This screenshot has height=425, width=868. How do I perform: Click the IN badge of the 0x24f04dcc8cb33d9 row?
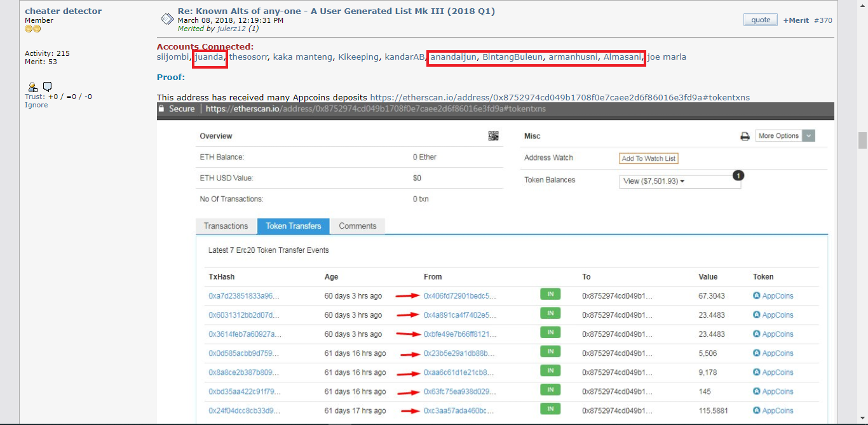point(550,408)
